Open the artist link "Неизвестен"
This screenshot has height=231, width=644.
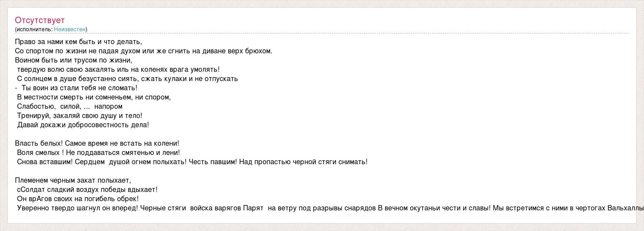[x=70, y=29]
